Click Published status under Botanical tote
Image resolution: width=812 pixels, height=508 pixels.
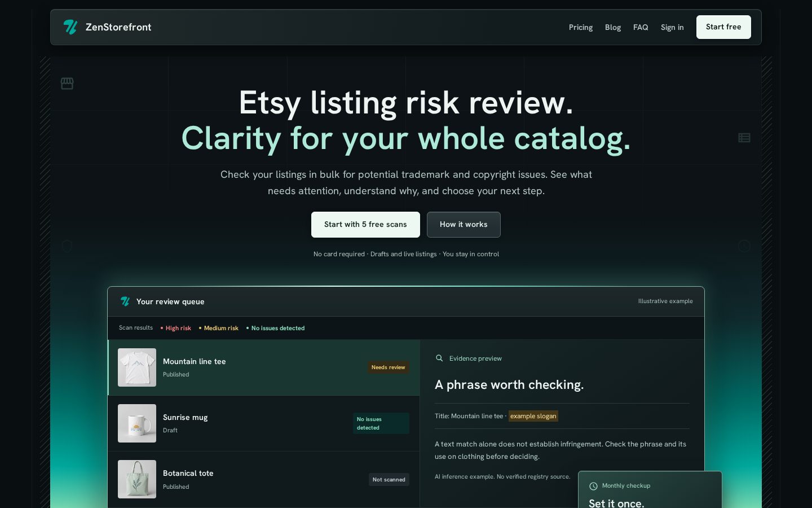[176, 487]
